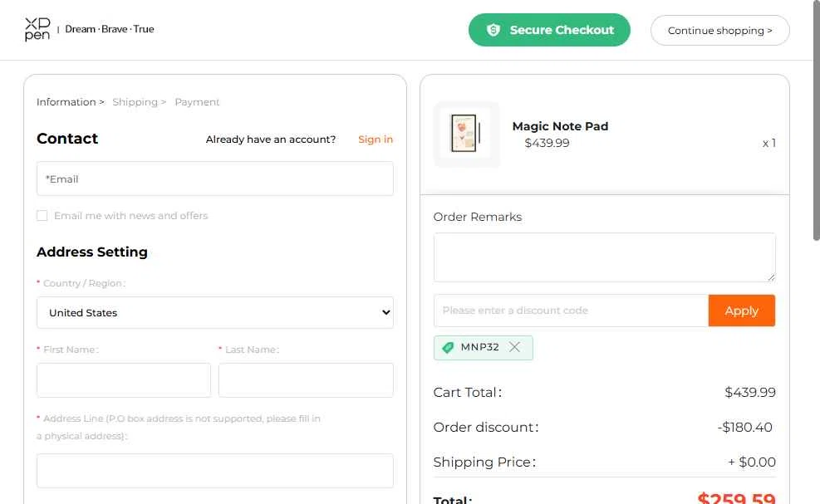Click in the Order Remarks textbox
Image resolution: width=820 pixels, height=504 pixels.
tap(605, 257)
